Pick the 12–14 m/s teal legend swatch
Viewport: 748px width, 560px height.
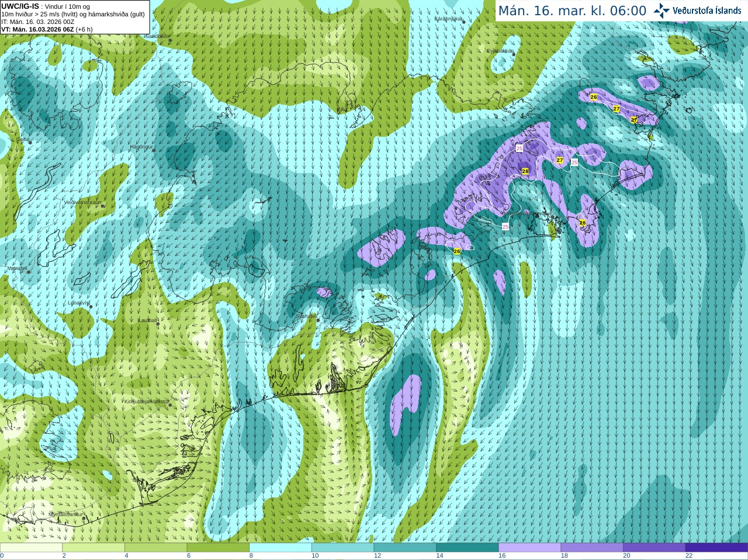point(405,548)
